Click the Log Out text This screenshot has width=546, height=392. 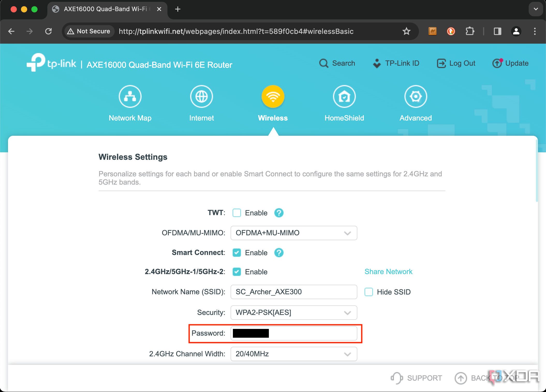coord(462,63)
